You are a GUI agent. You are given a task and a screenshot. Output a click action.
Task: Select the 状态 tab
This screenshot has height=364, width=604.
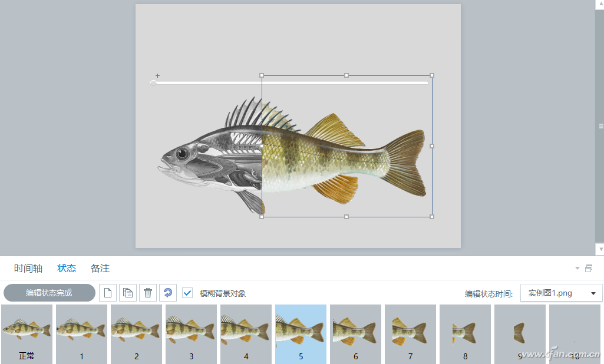67,269
